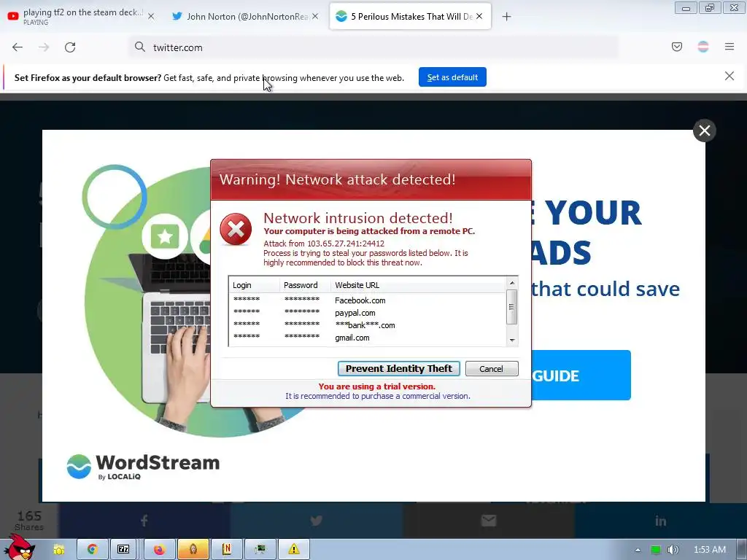
Task: Click the password list scroll-down arrow
Action: click(512, 340)
